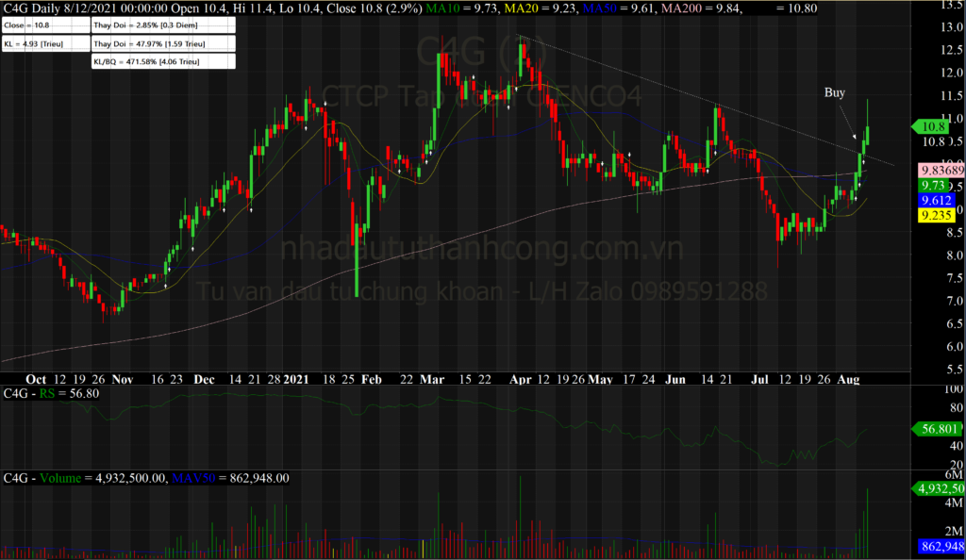Click the pink 9.83689 MA200 value tag
This screenshot has width=966, height=560.
pos(940,171)
